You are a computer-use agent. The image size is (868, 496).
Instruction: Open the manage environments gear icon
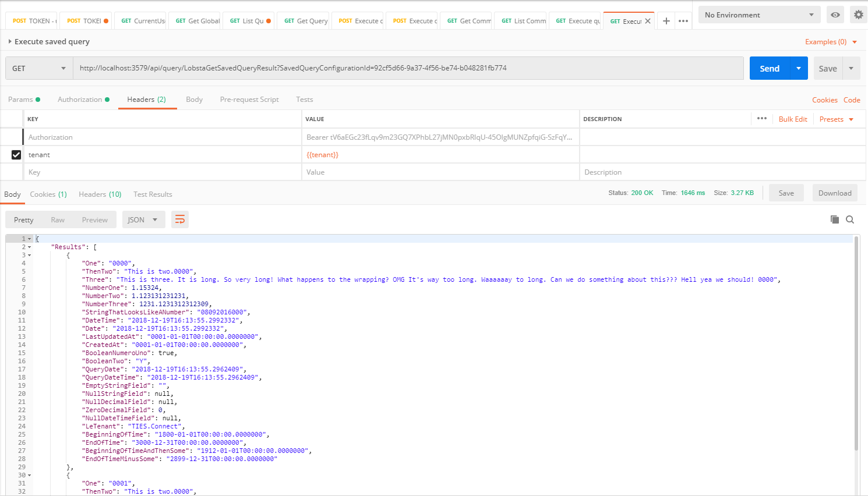[858, 15]
